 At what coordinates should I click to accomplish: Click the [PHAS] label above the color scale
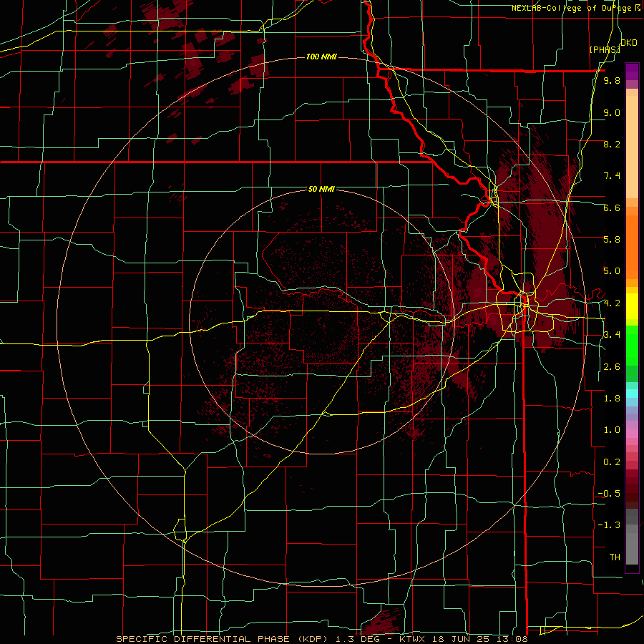[x=605, y=49]
